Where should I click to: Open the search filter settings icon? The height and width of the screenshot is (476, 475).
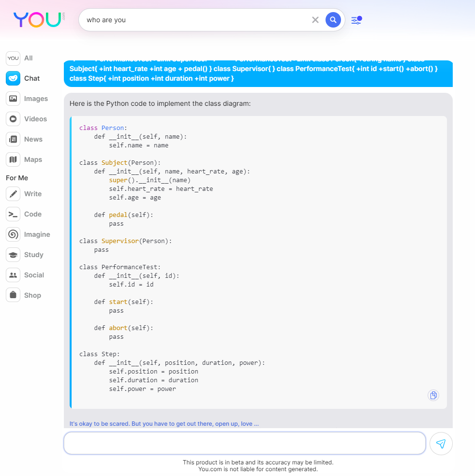[356, 20]
